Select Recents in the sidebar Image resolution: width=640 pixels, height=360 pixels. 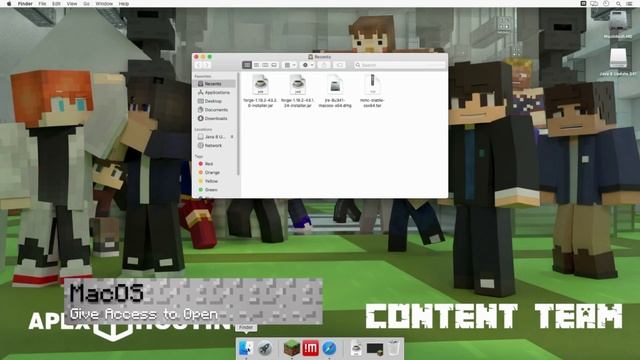pos(215,84)
